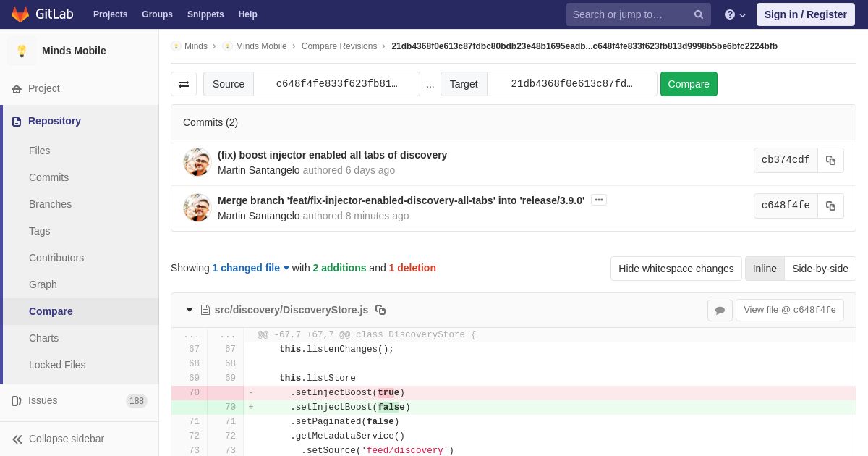Copy commit SHA cb374cdf
Screen dimensions: 868x456
[830, 161]
